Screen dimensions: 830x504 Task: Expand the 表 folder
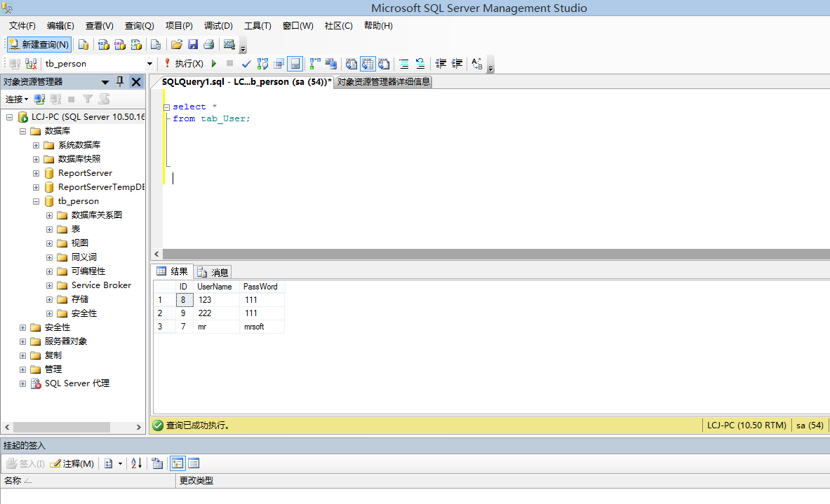tap(49, 229)
